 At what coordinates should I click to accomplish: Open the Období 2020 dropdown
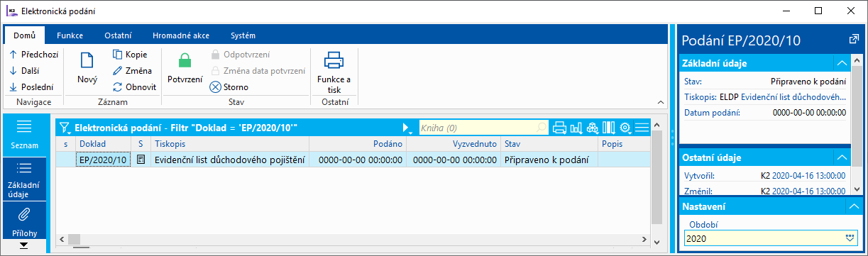pos(850,238)
